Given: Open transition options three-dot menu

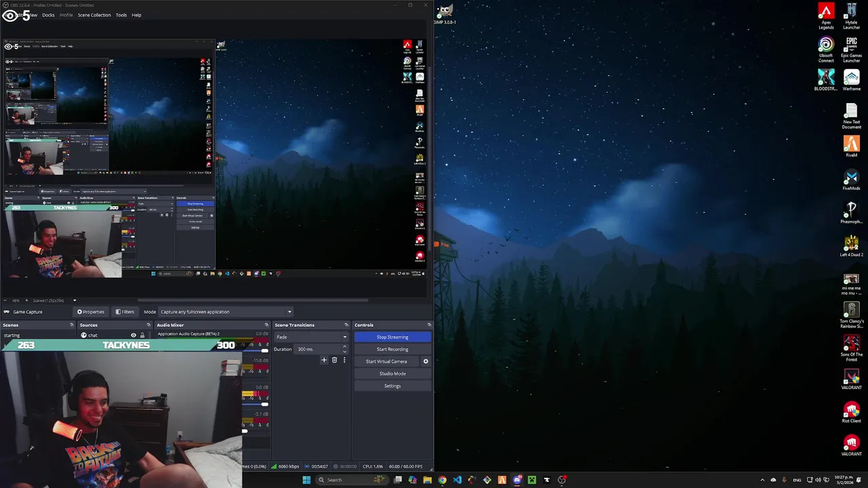Looking at the screenshot, I should point(344,361).
